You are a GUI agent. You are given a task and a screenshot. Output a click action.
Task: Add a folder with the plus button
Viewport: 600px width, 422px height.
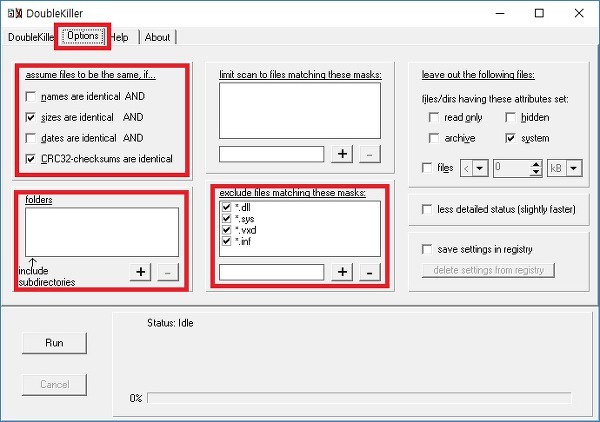[140, 272]
